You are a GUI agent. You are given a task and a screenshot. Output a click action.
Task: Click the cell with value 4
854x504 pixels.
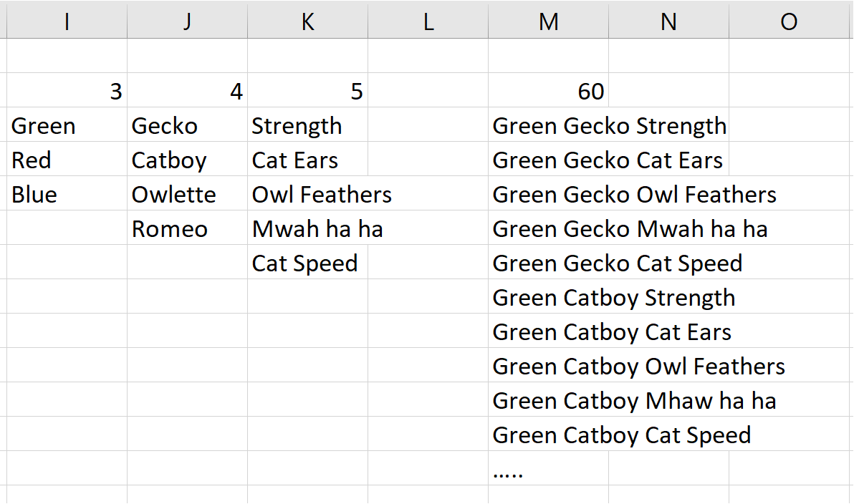[187, 91]
